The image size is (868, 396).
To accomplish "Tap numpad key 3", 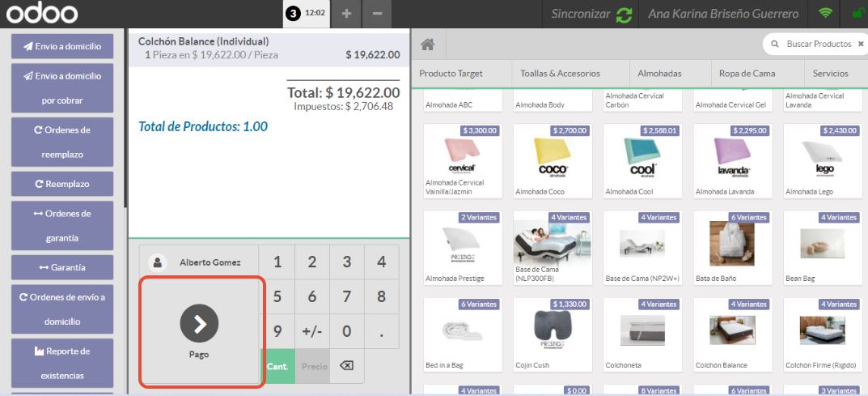I will coord(346,262).
